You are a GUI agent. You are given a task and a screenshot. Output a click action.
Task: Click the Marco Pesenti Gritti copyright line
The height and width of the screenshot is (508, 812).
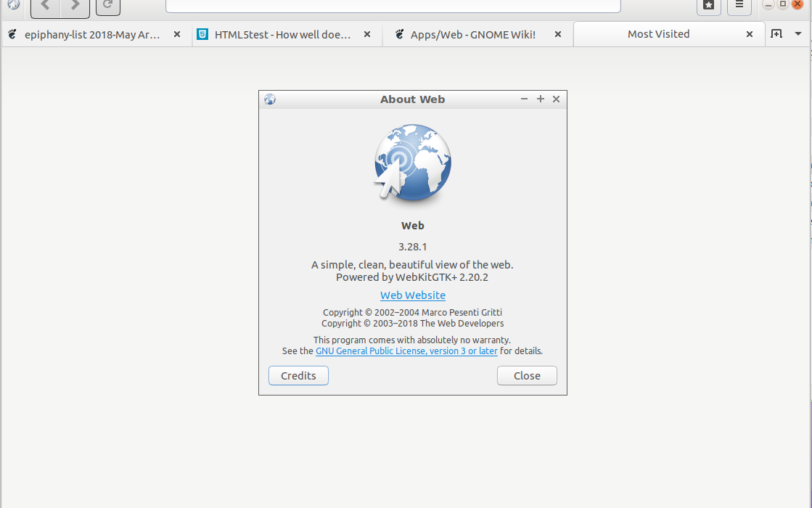click(x=412, y=312)
